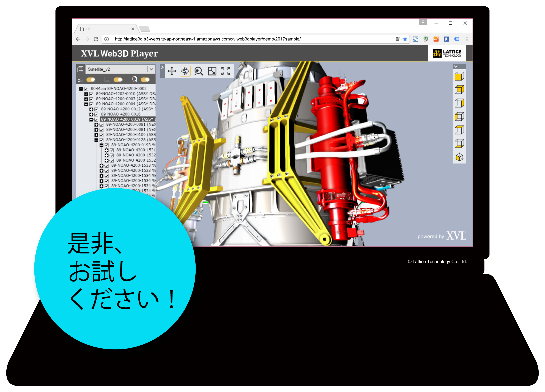View site information icon in address bar
Viewport: 545px width, 392px height.
(x=107, y=39)
